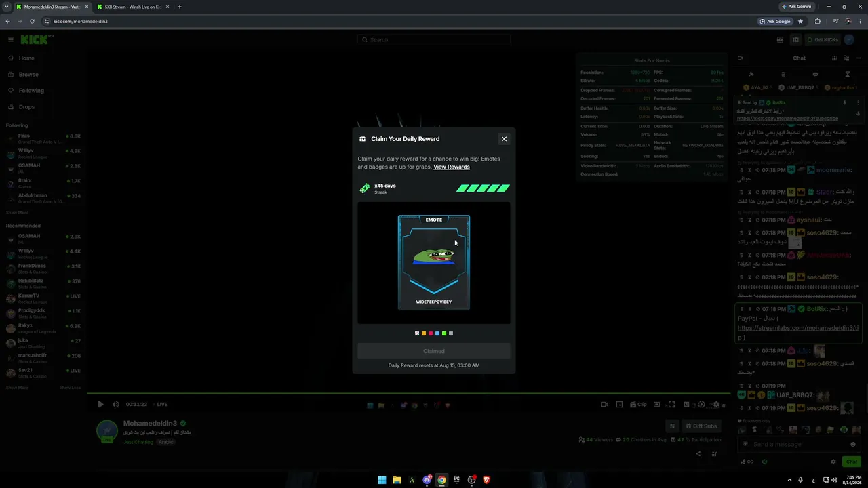Open the emote picker in message box
This screenshot has height=488, width=868.
(853, 445)
